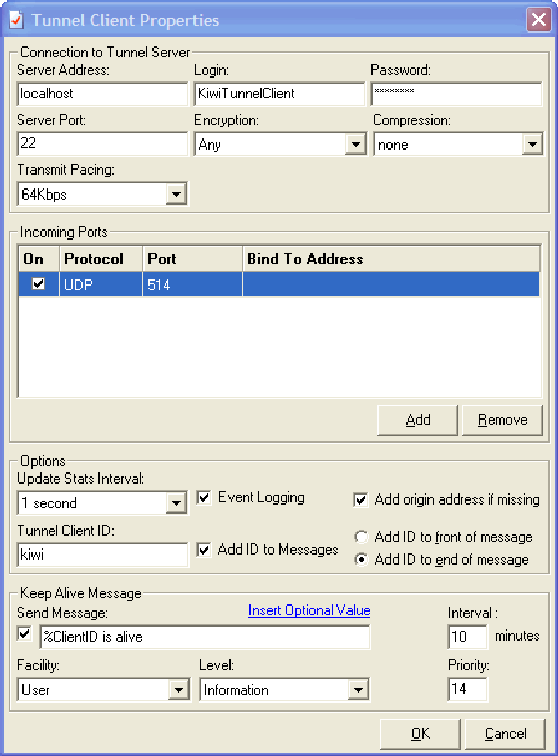Click the empty Bind To Address cell of UDP row
Viewport: 558px width, 756px height.
coord(391,284)
